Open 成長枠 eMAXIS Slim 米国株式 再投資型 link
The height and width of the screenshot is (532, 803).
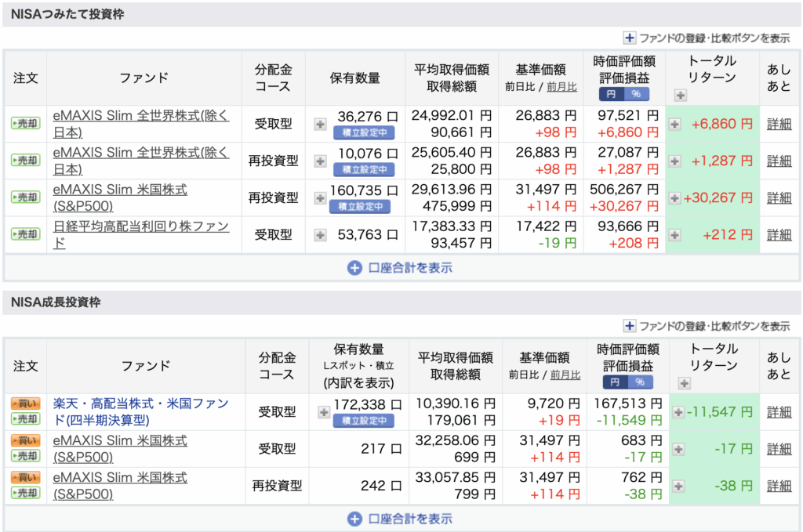point(120,486)
